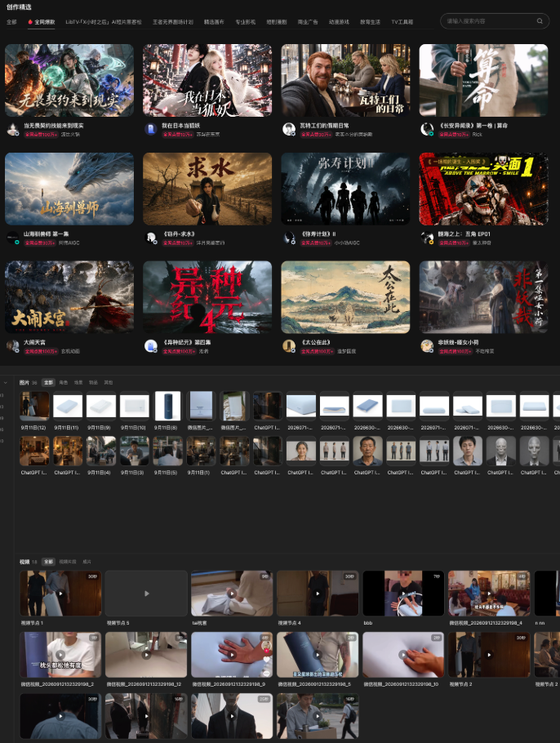
Task: Click author avatar beside 山海驯兽师 第一集
Action: [13, 238]
